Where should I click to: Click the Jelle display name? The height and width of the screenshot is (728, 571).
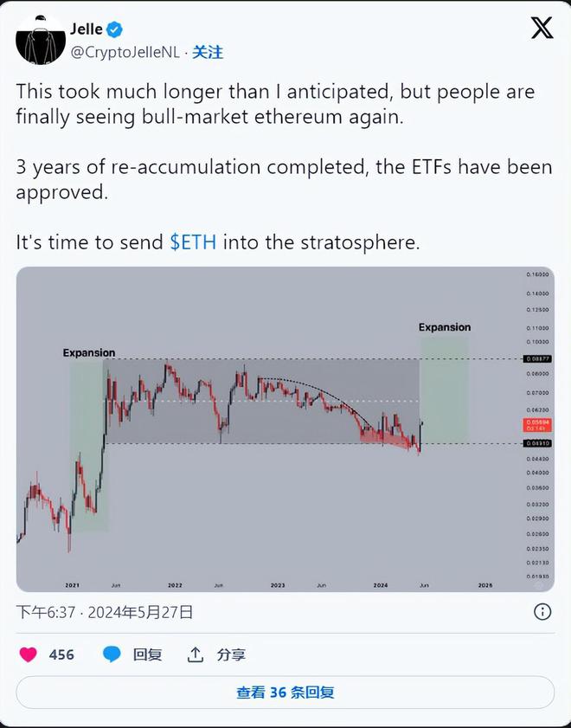click(x=87, y=29)
